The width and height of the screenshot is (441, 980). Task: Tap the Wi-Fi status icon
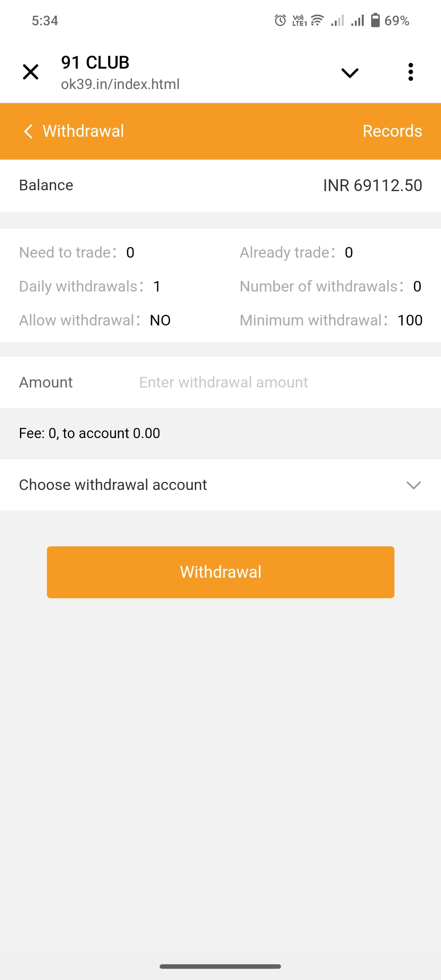click(x=317, y=20)
